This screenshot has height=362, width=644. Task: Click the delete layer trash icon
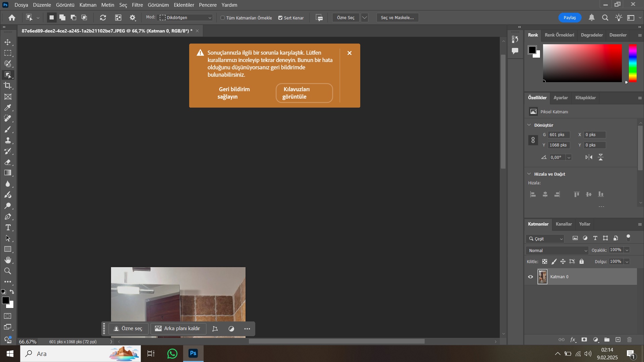pyautogui.click(x=629, y=340)
